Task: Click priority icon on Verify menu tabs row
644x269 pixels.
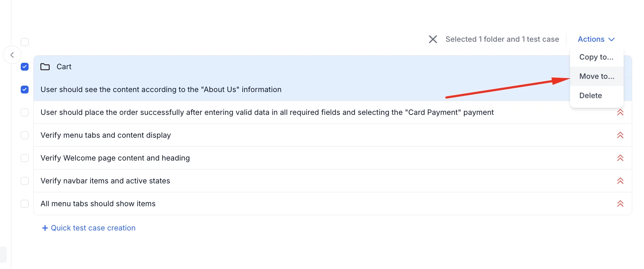Action: coord(620,135)
